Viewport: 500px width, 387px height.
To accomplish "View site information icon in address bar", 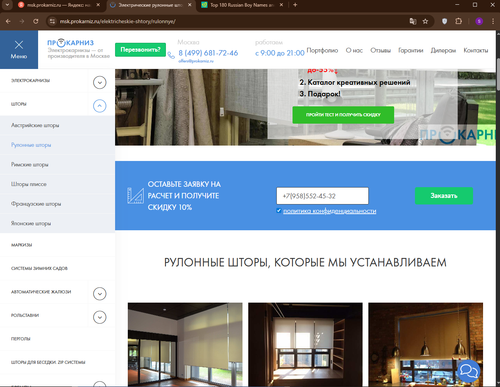I will click(52, 21).
